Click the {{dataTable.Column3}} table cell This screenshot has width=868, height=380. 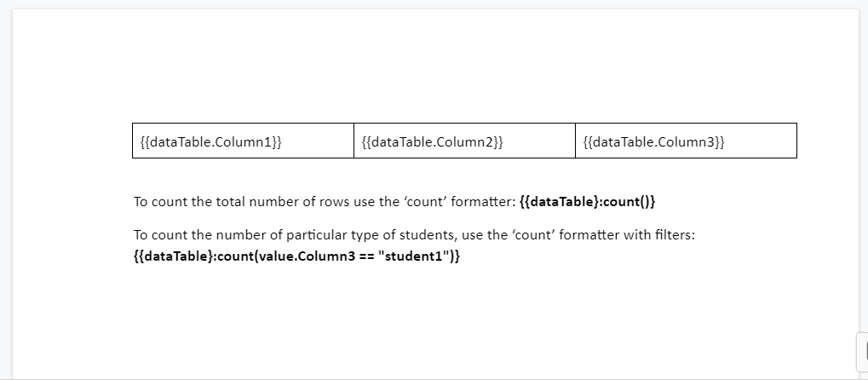point(654,141)
